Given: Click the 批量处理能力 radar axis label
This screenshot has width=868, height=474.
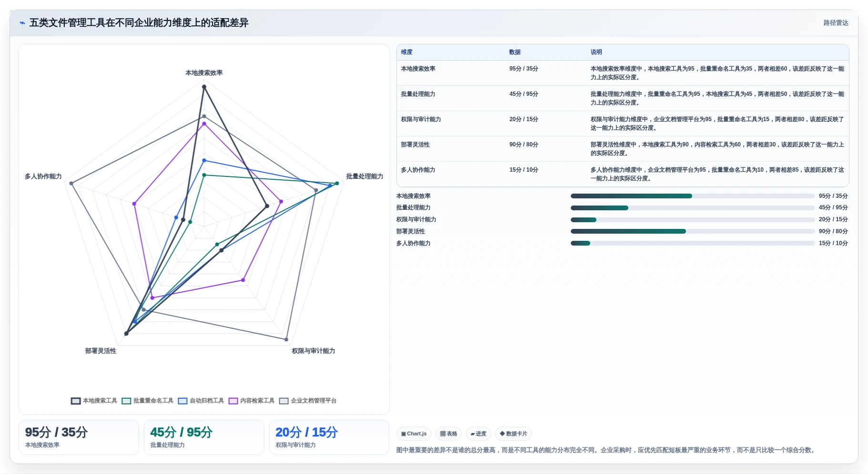Looking at the screenshot, I should tap(364, 176).
